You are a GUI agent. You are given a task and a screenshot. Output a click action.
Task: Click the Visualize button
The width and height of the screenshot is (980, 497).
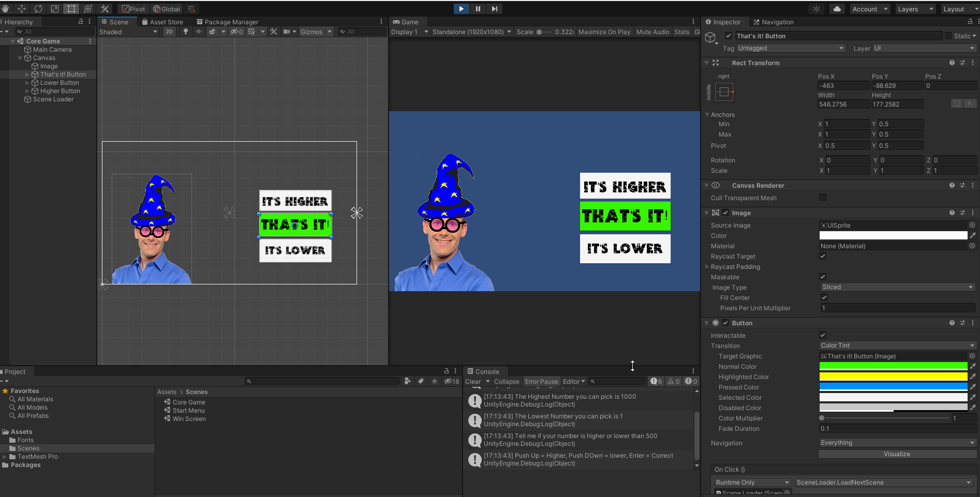tap(897, 454)
